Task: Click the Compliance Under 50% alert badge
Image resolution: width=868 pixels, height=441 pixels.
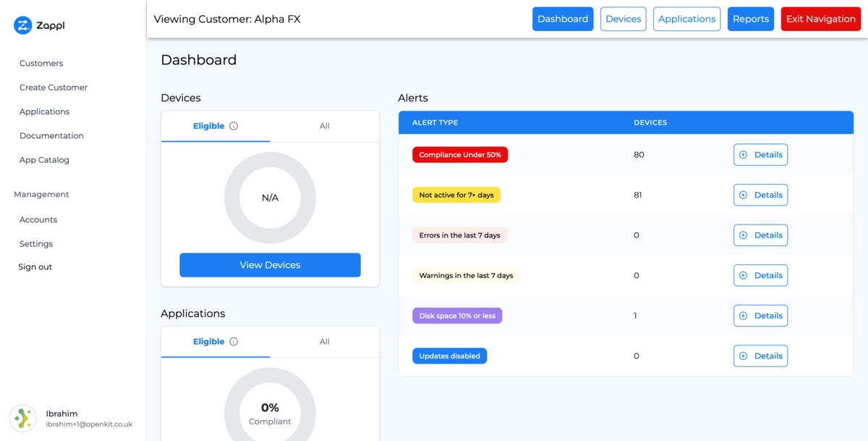Action: click(x=459, y=154)
